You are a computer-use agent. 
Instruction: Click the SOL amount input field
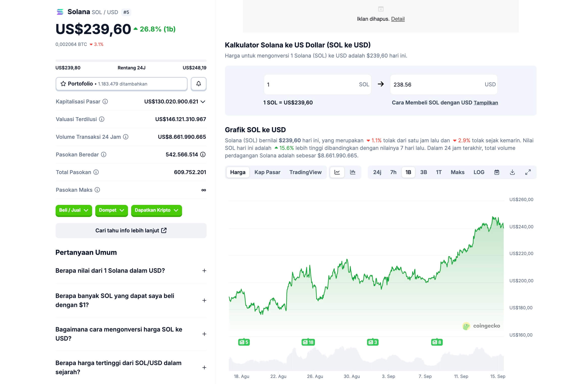click(317, 84)
